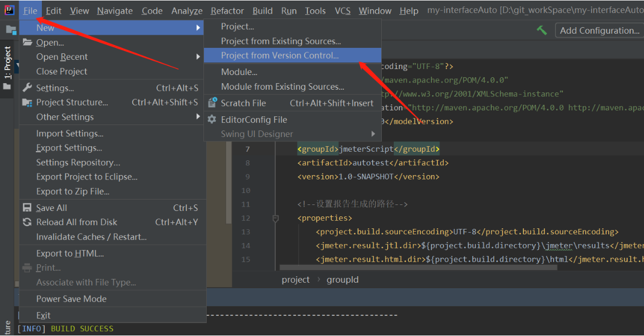
Task: Open the 1: Project tool window tab
Action: 8,68
